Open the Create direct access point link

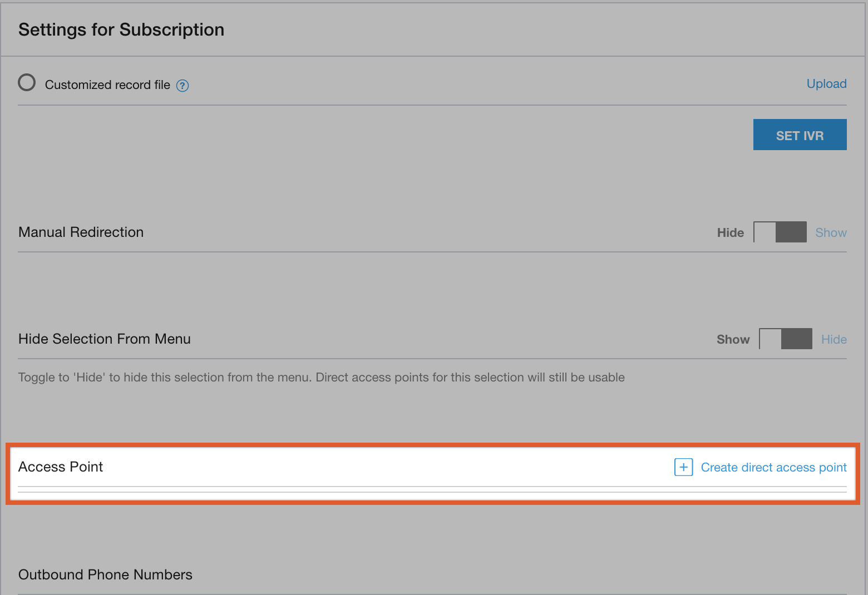point(773,468)
